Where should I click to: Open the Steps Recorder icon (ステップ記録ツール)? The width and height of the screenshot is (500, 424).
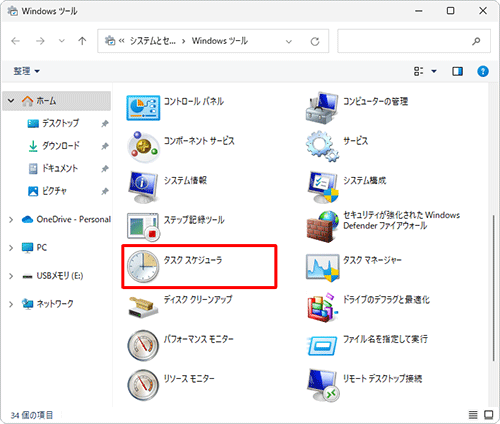143,226
